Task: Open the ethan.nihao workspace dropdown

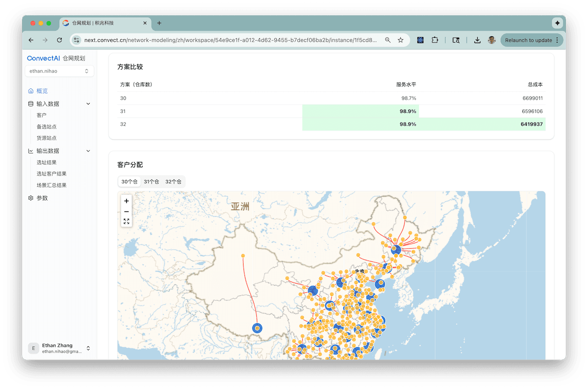Action: [59, 71]
